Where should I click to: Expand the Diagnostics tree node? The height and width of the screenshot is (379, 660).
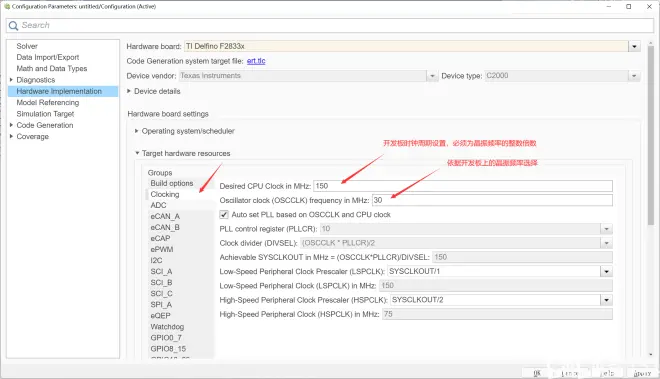pyautogui.click(x=11, y=80)
